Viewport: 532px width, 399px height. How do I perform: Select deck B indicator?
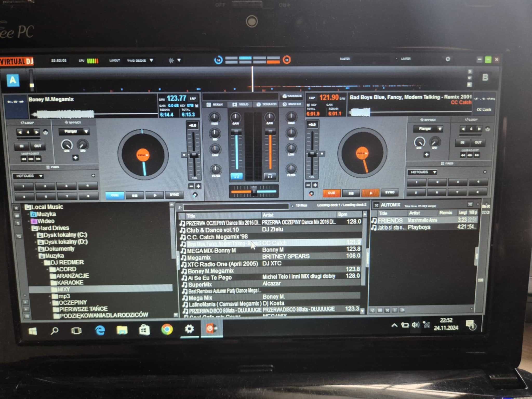click(485, 77)
